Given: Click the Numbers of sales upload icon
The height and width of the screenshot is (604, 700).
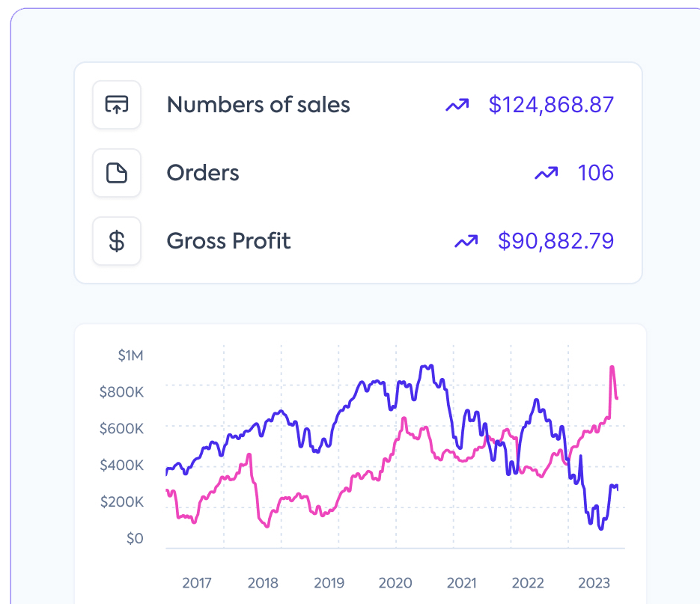Looking at the screenshot, I should [x=117, y=105].
